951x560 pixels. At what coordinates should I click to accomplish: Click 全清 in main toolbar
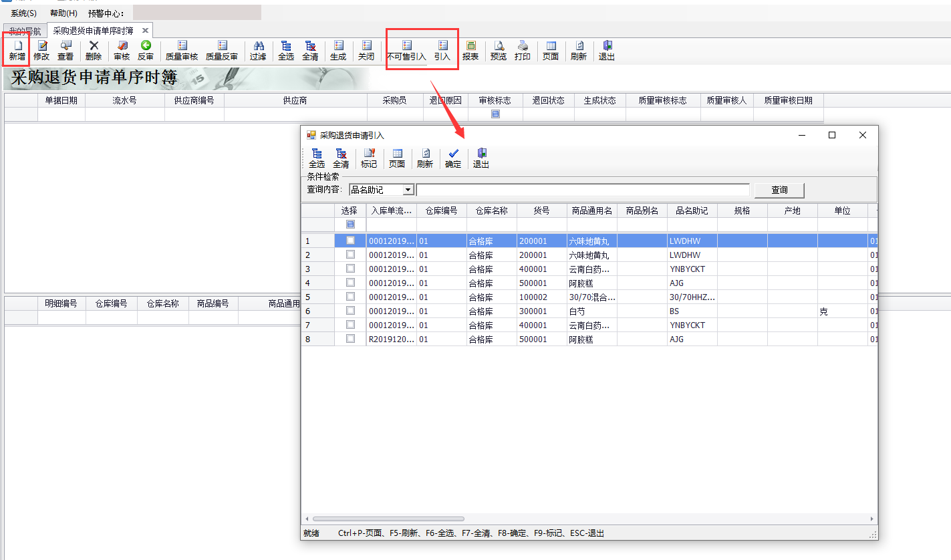(x=310, y=51)
